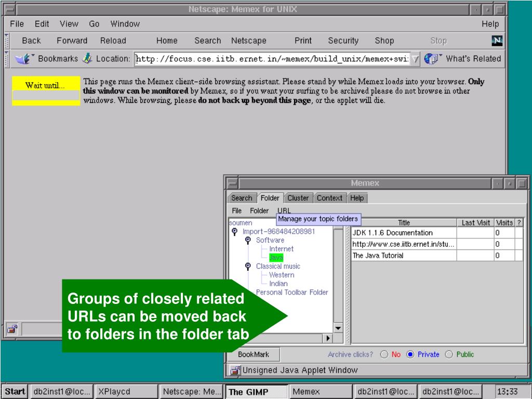Image resolution: width=532 pixels, height=399 pixels.
Task: Switch to The GIMP in the taskbar
Action: tap(257, 392)
